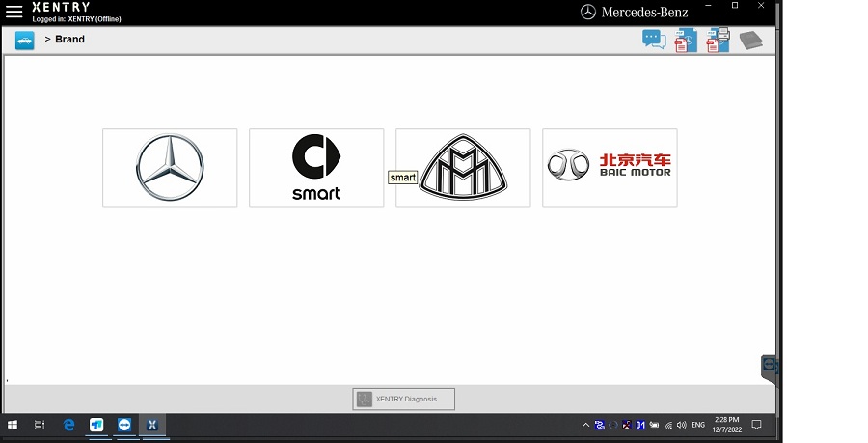The width and height of the screenshot is (868, 443).
Task: Open the PDF document icon without printer
Action: (x=686, y=41)
